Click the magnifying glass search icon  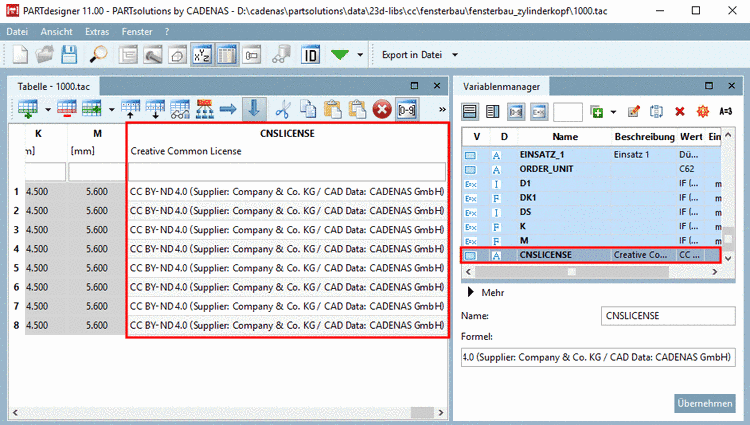coord(99,55)
